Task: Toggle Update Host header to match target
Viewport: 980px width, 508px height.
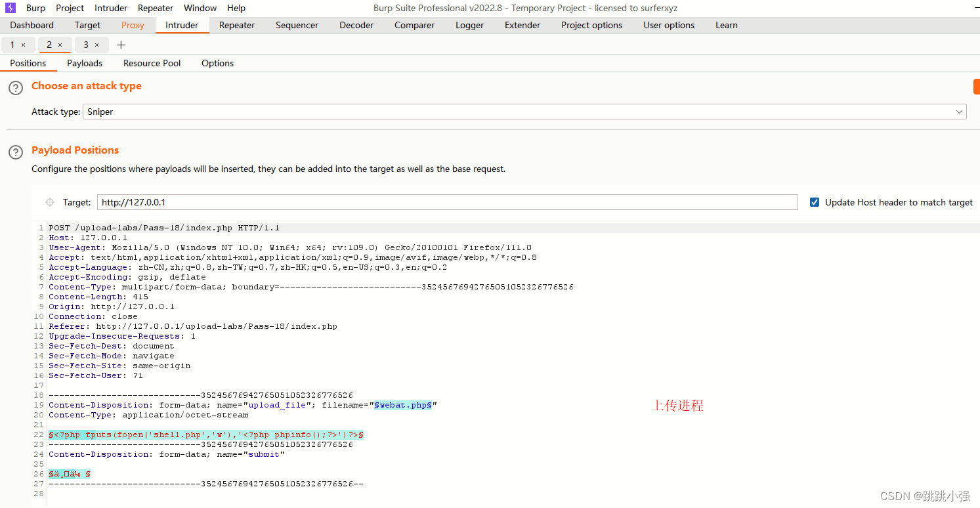Action: (x=815, y=202)
